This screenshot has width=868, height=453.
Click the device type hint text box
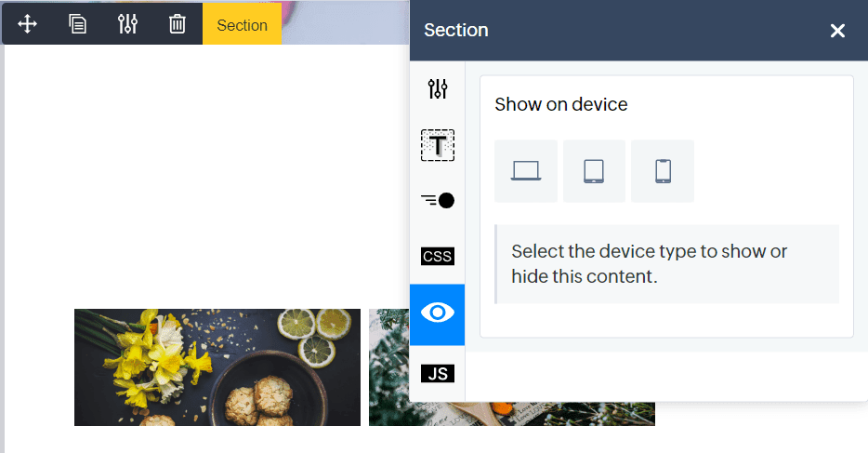667,264
